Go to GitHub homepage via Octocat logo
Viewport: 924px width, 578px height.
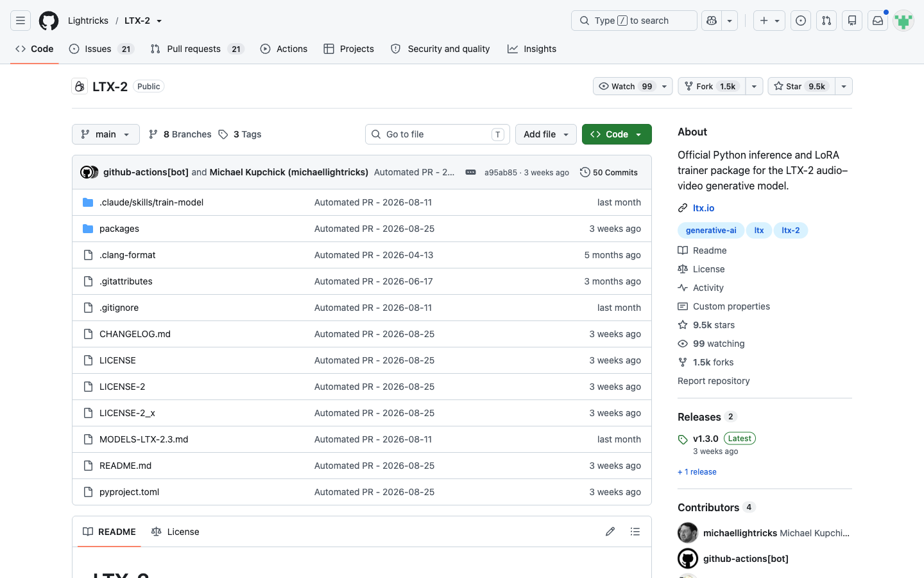pos(49,21)
